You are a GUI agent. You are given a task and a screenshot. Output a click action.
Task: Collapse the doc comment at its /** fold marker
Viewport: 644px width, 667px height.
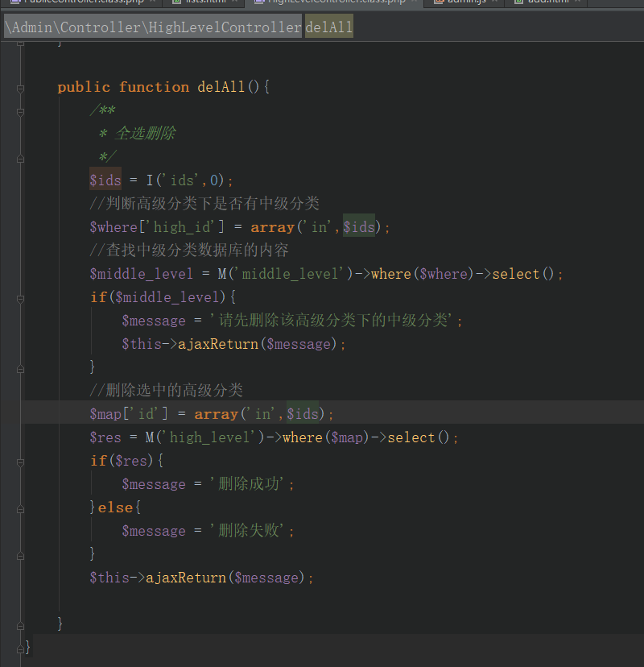coord(20,112)
